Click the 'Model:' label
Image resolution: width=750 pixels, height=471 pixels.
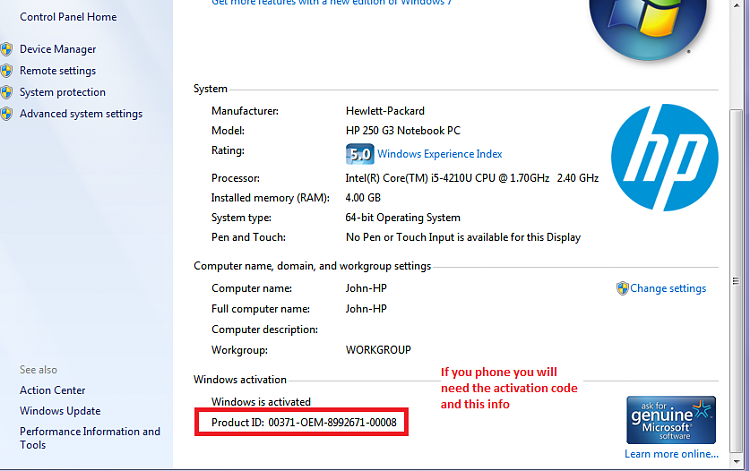[228, 131]
